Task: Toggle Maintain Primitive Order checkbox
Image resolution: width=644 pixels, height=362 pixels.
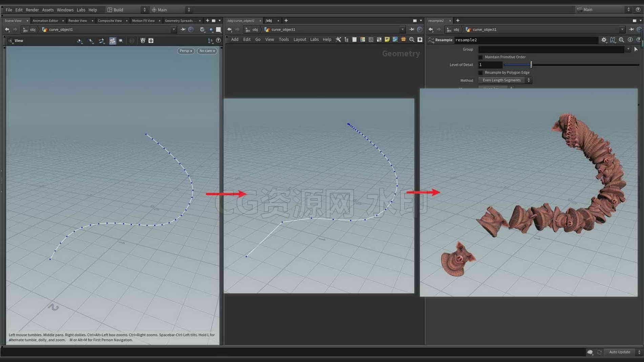Action: pyautogui.click(x=480, y=57)
